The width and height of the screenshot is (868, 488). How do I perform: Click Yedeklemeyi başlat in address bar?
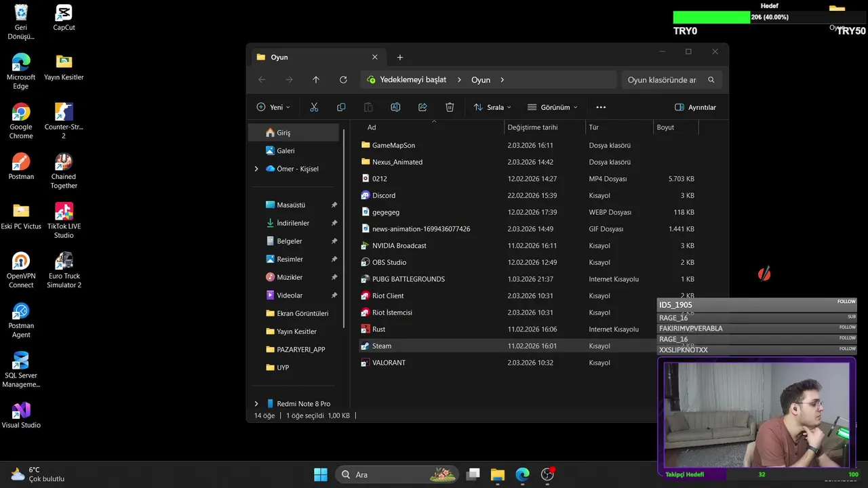(413, 80)
